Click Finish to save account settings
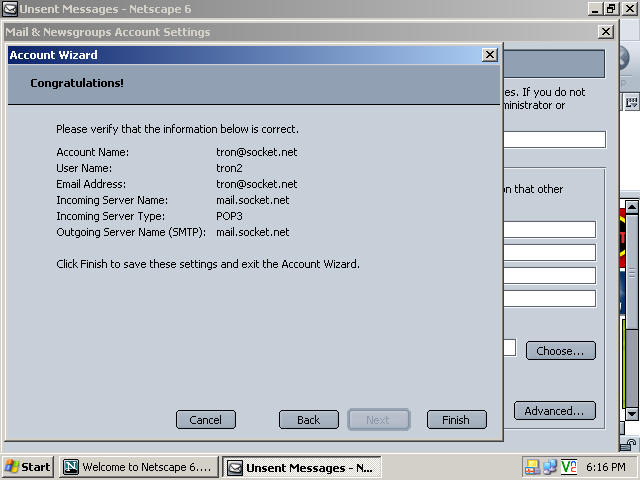 pos(456,420)
